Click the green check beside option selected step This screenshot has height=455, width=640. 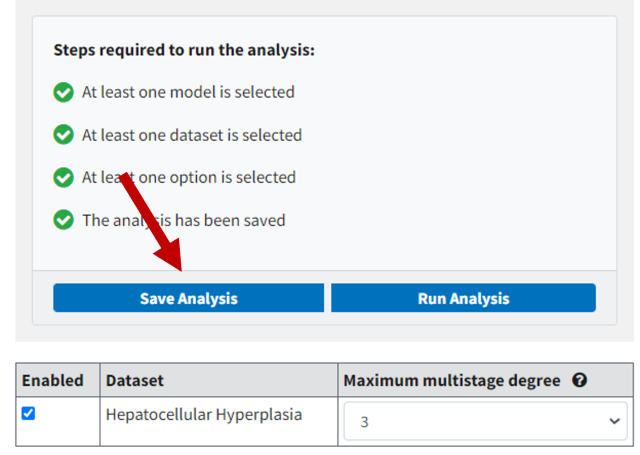64,178
